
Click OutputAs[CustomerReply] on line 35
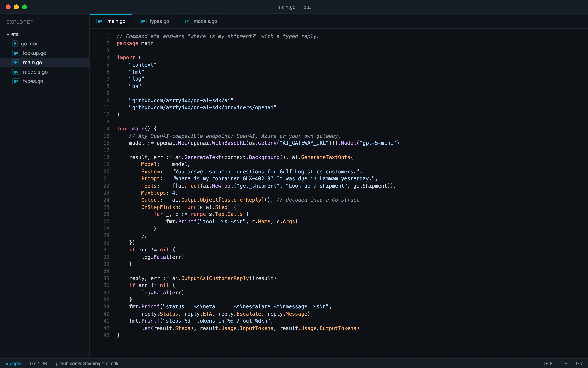tap(216, 278)
